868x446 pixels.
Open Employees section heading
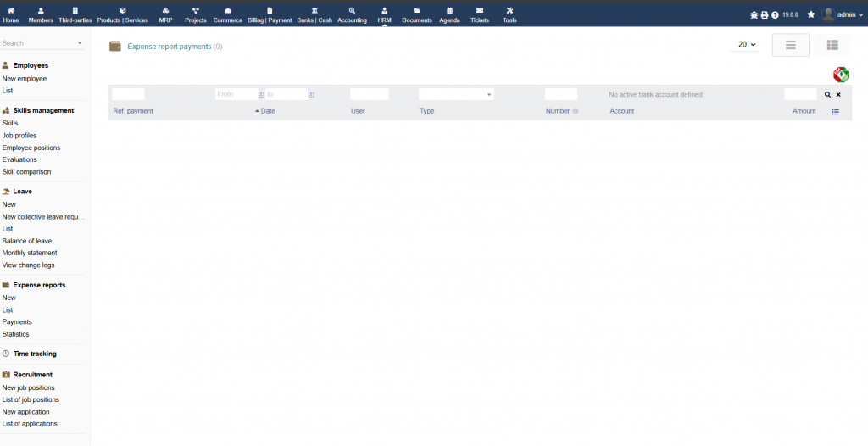click(31, 65)
